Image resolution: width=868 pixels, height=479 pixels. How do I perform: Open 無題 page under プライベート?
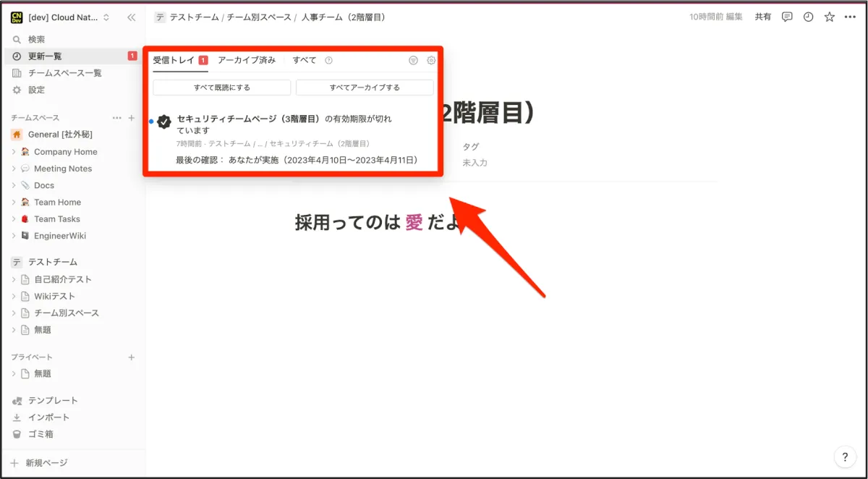[43, 374]
